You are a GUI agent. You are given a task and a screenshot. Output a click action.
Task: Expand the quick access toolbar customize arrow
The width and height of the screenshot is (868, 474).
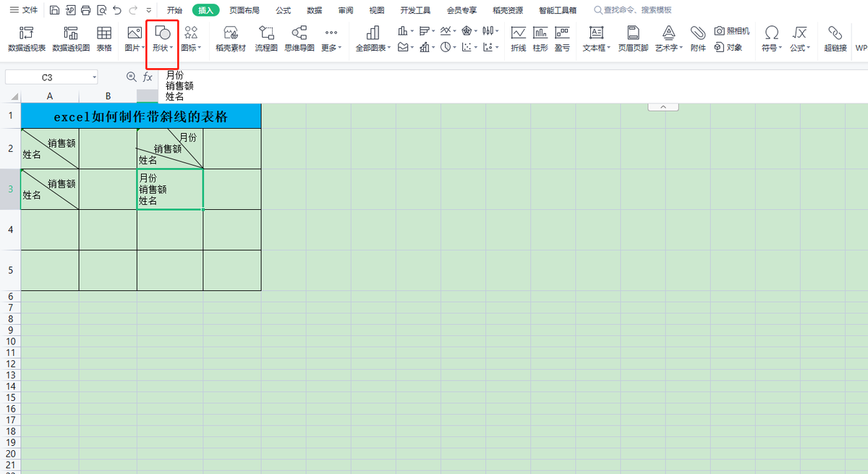149,10
